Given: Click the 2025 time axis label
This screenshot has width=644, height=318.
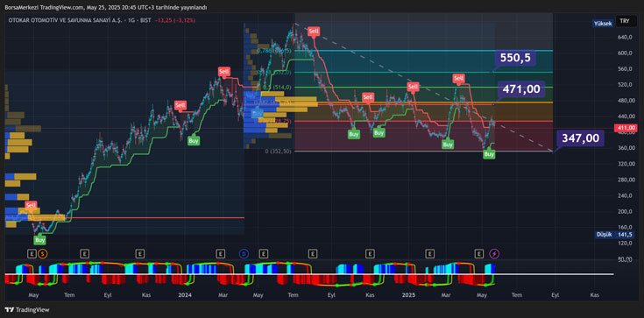Looking at the screenshot, I should click(408, 295).
